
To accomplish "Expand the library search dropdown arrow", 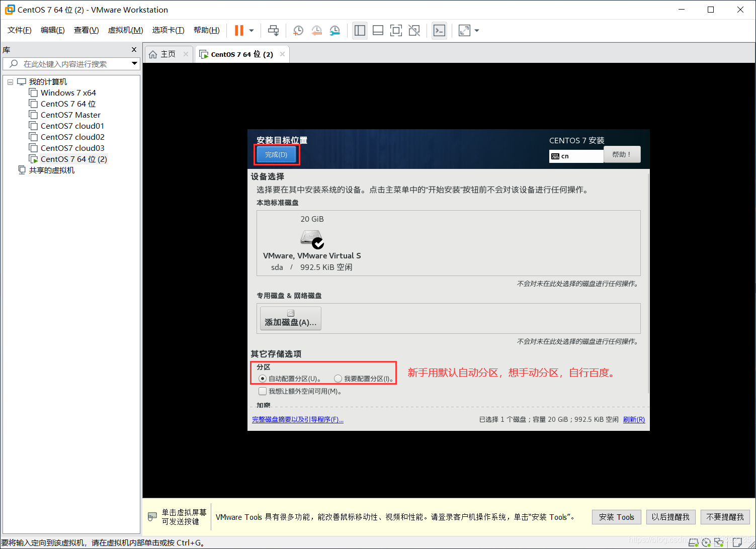I will [134, 63].
